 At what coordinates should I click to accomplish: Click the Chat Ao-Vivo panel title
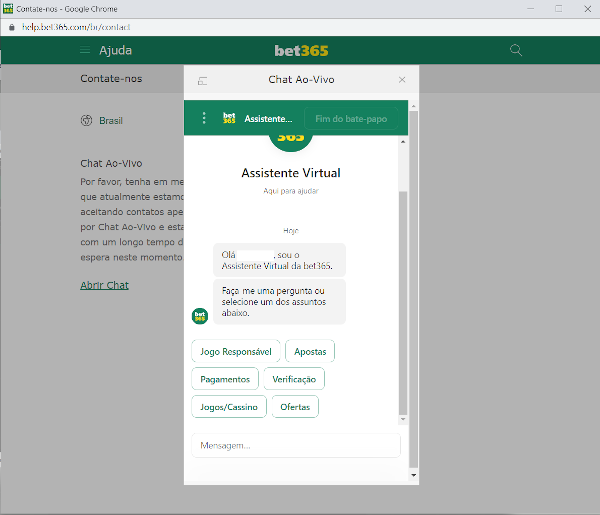301,79
